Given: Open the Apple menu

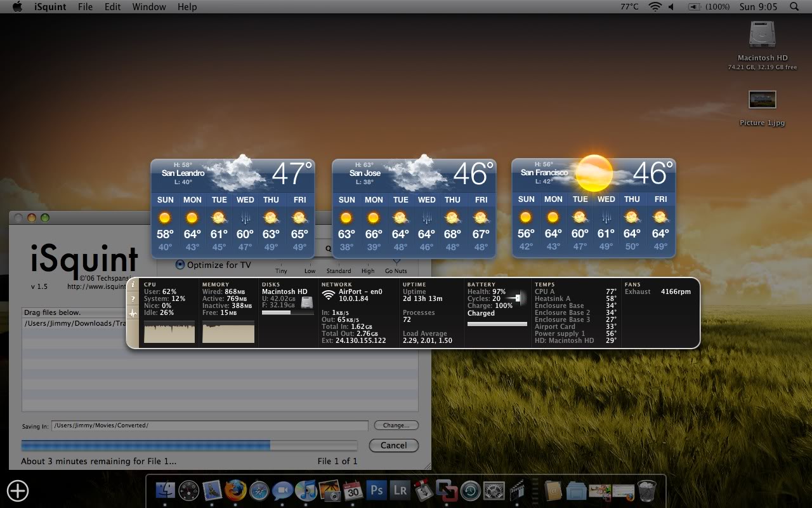Looking at the screenshot, I should pyautogui.click(x=17, y=6).
